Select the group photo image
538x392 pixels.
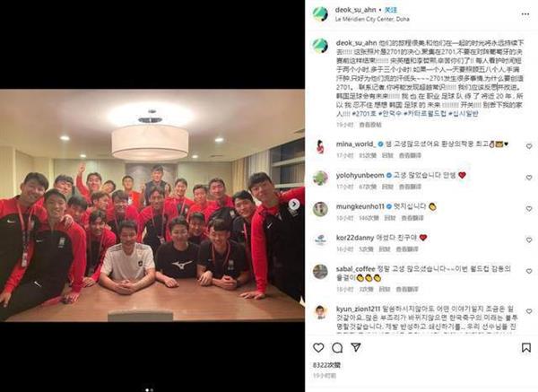click(x=152, y=205)
